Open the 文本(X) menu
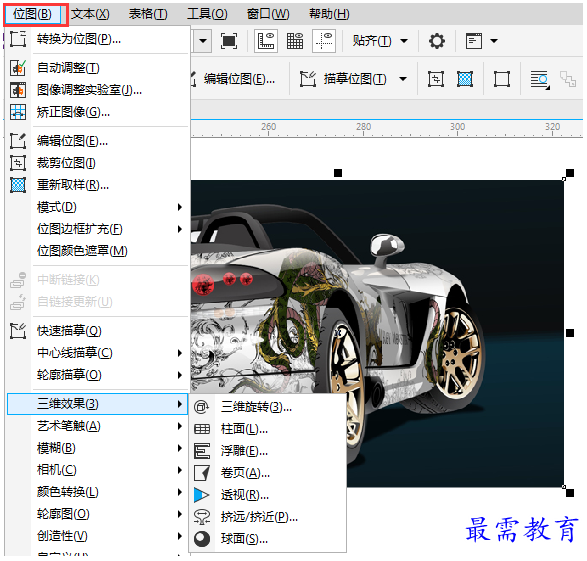Screen dimensions: 587x561 90,14
